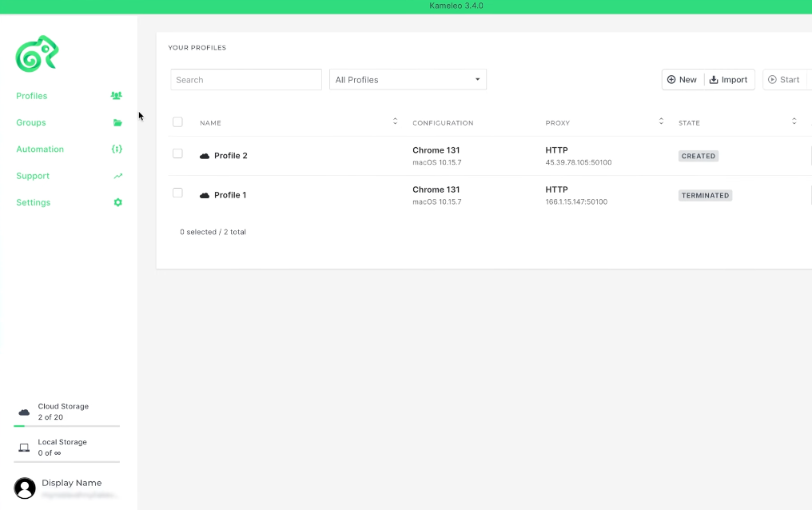This screenshot has width=812, height=510.
Task: Open the Automation menu item
Action: [x=40, y=149]
